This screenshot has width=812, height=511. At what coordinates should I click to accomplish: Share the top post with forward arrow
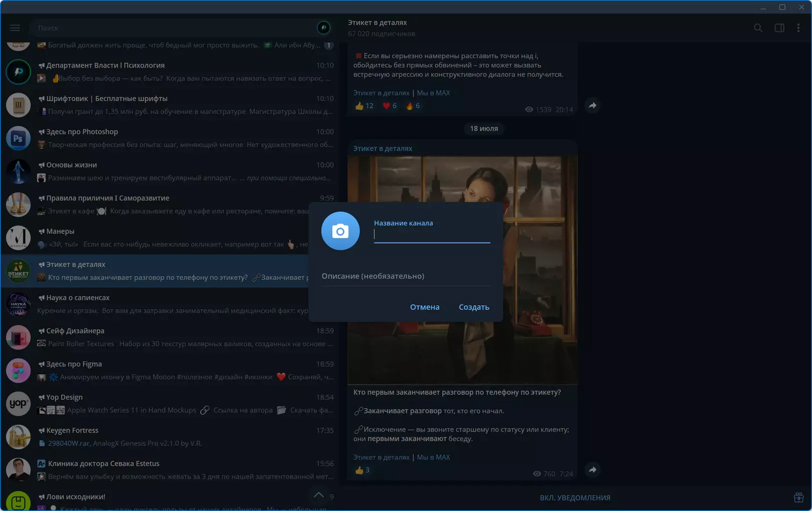click(592, 106)
